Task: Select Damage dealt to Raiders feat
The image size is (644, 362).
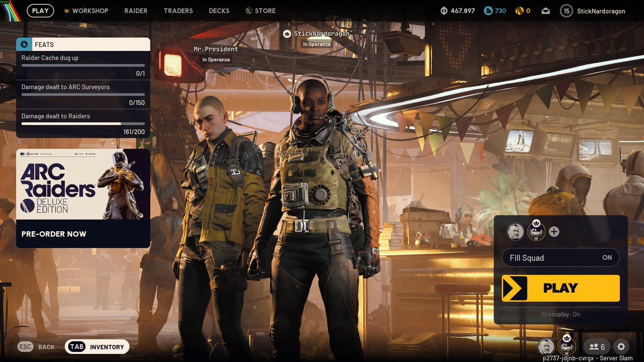Action: click(x=83, y=123)
